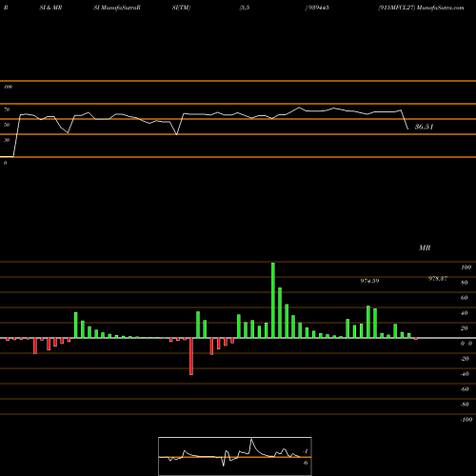Click the price label 978.87
The height and width of the screenshot is (476, 476).
pos(438,279)
